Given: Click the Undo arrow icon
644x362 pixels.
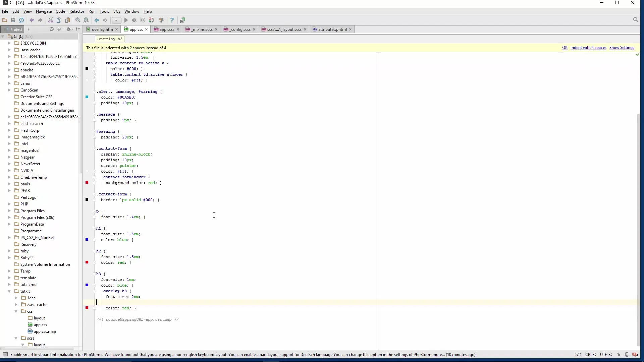Looking at the screenshot, I should click(x=32, y=20).
